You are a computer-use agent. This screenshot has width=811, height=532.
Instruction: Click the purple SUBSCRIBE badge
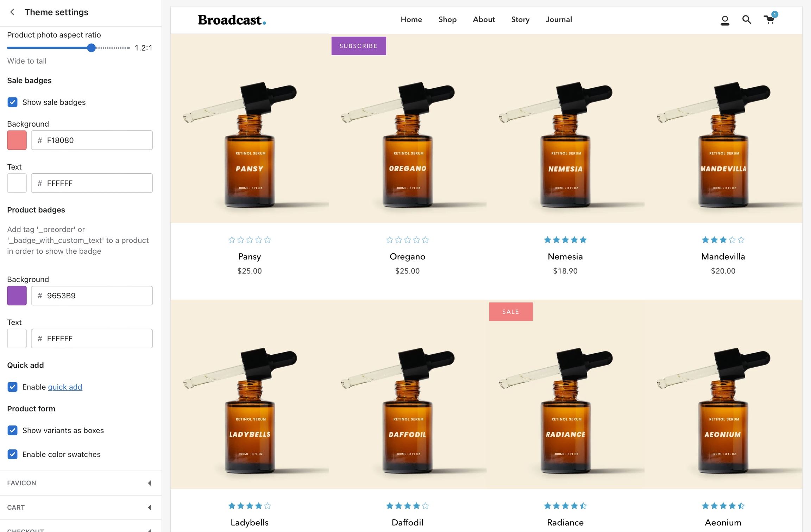(358, 46)
